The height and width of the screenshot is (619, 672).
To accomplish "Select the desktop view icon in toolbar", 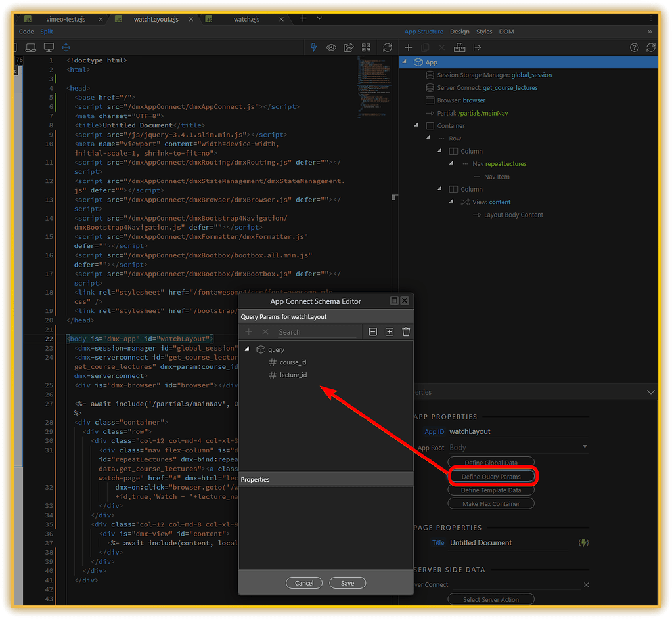I will click(x=48, y=47).
